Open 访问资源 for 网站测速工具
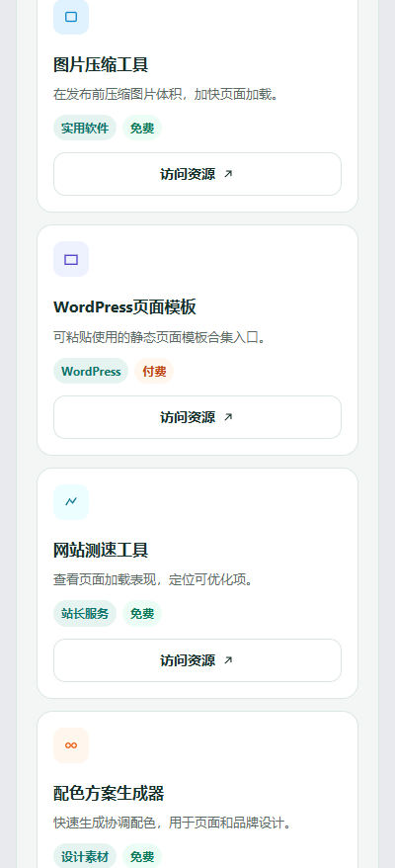 point(197,660)
